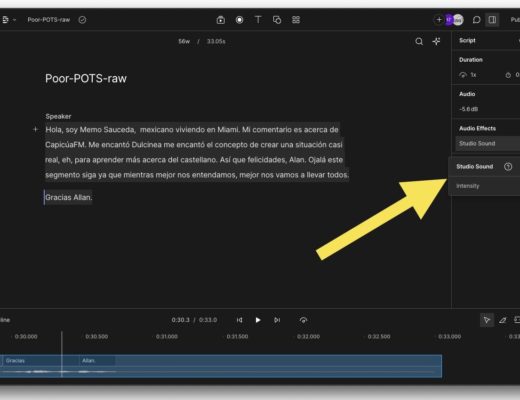The width and height of the screenshot is (520, 400).
Task: Open the project files media icon
Action: (x=220, y=20)
